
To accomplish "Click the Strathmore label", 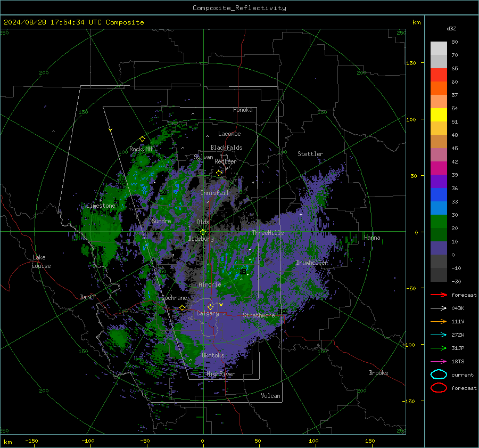I will 259,315.
